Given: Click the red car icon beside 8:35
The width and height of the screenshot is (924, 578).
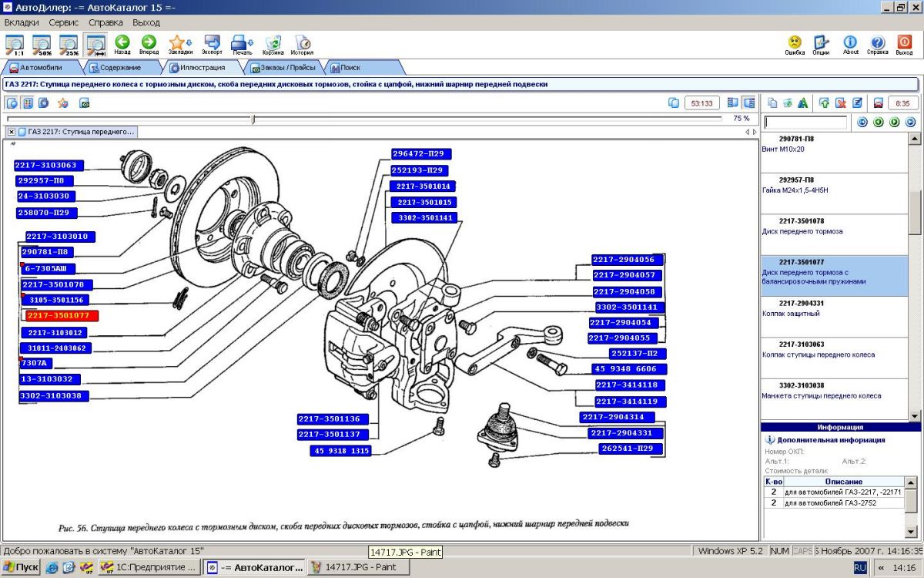Looking at the screenshot, I should click(877, 102).
